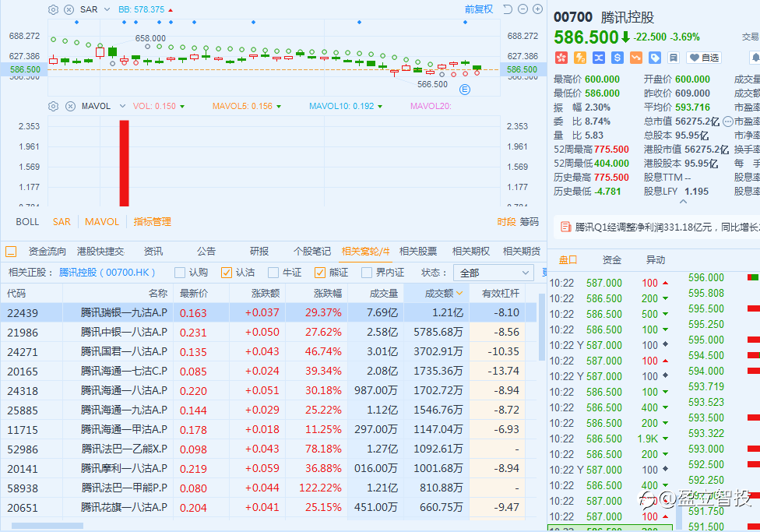Open 腾讯控股 (00700.HK) underlying stock link
760x532 pixels.
(x=107, y=273)
